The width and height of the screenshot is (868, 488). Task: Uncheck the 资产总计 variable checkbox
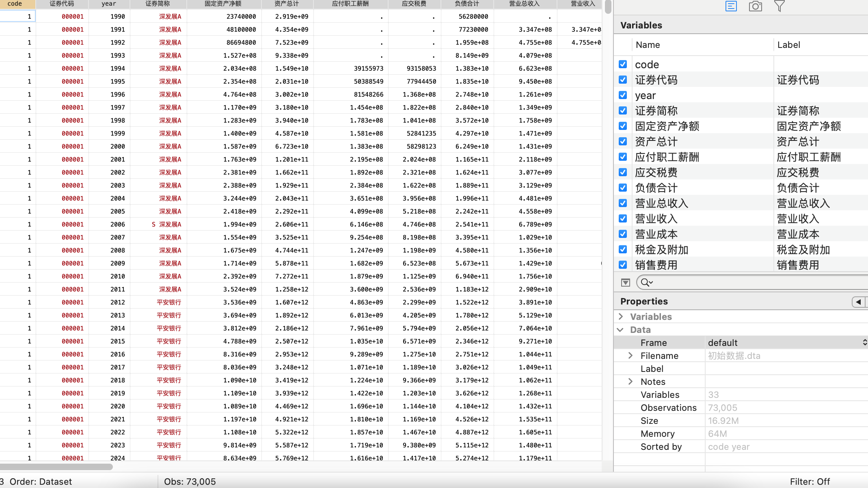(623, 141)
